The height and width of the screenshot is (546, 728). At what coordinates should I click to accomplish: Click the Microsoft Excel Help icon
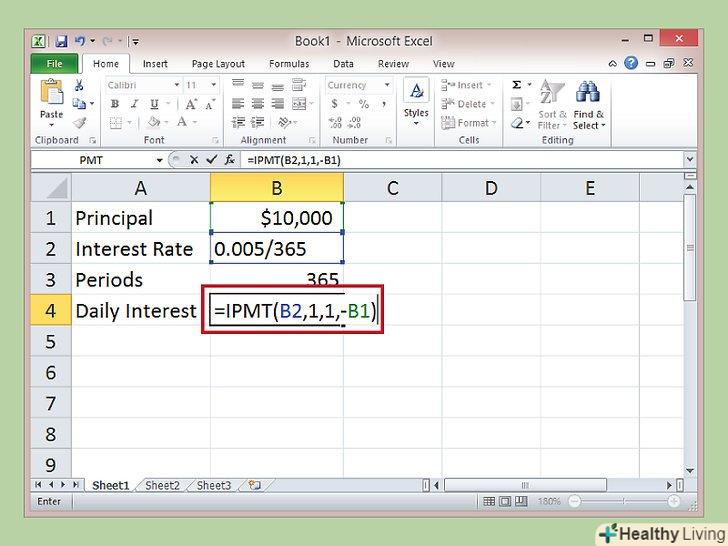click(x=630, y=63)
